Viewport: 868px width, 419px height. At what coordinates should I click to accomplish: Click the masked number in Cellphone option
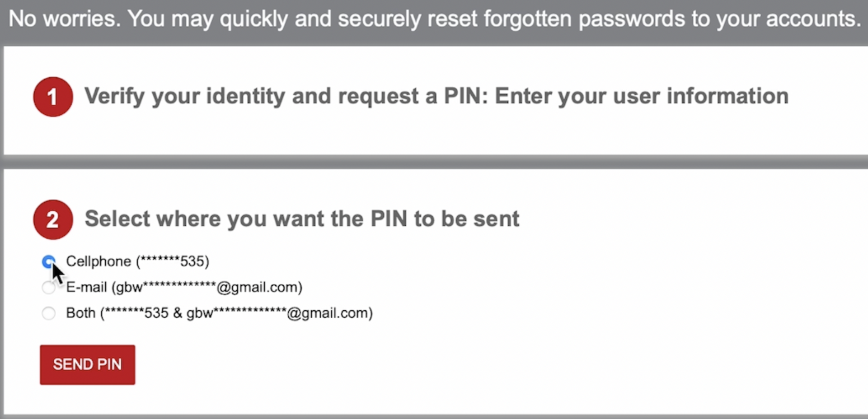[174, 262]
